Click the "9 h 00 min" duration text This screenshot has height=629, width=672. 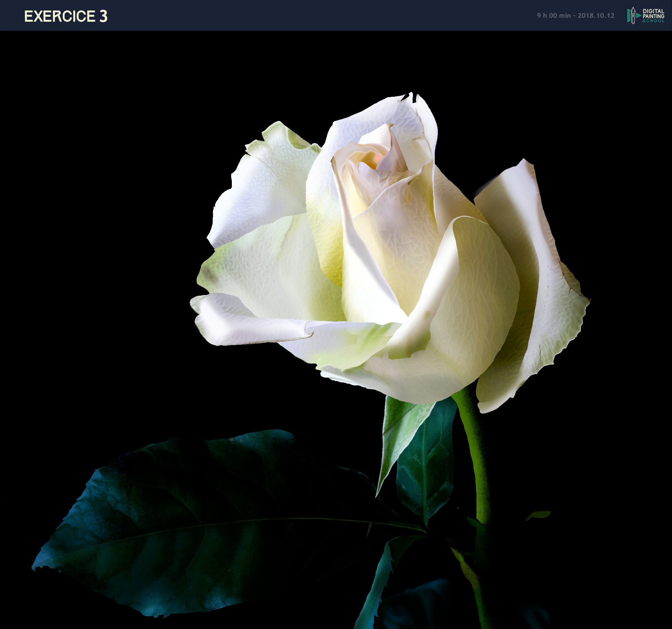(x=553, y=15)
